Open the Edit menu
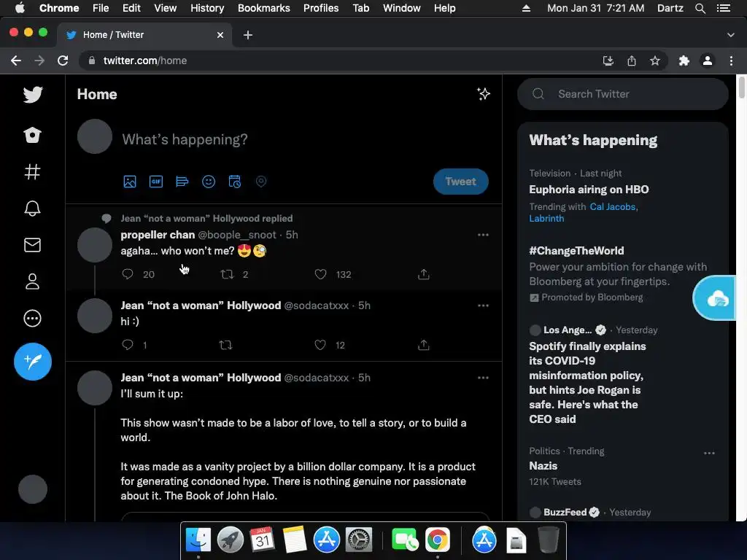The width and height of the screenshot is (747, 560). [x=131, y=8]
